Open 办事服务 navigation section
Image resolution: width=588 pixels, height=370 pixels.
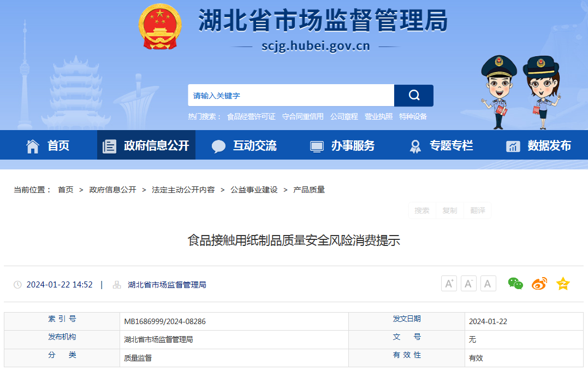(342, 146)
